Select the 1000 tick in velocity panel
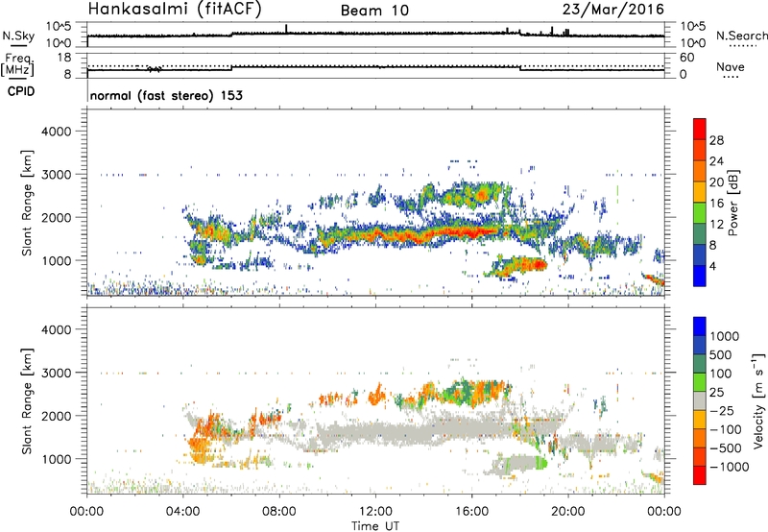Viewport: 768px width, 532px height. click(x=57, y=459)
